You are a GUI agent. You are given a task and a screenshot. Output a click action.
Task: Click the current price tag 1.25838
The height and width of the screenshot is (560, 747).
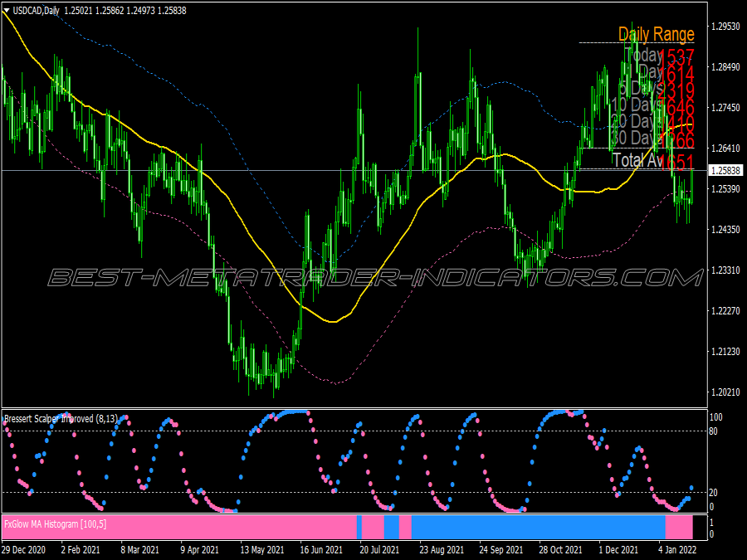pyautogui.click(x=726, y=170)
